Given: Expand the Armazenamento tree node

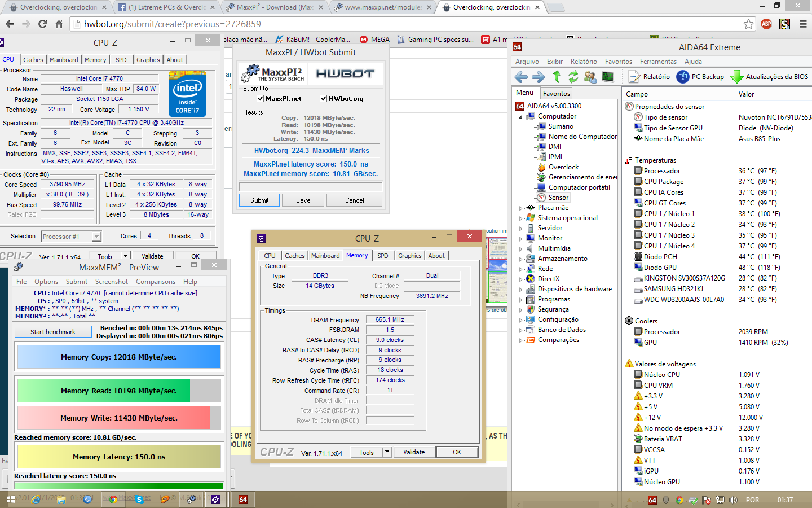Looking at the screenshot, I should pos(520,259).
